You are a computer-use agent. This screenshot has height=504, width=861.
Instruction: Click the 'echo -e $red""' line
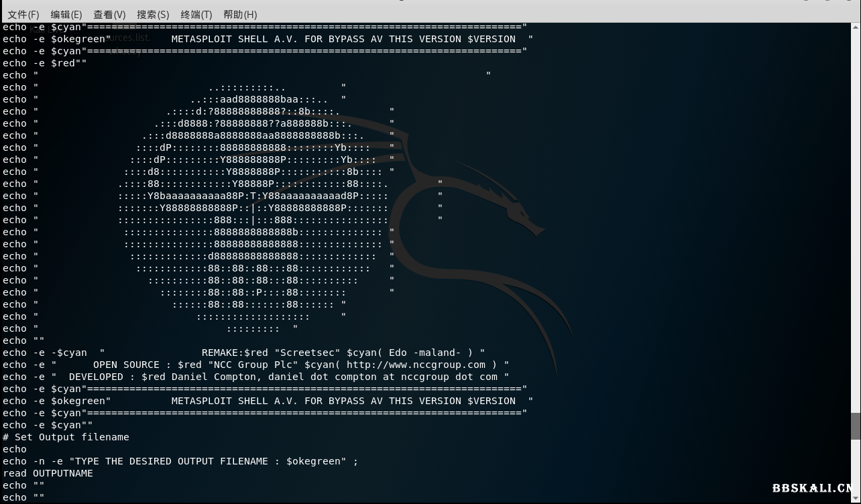coord(45,63)
